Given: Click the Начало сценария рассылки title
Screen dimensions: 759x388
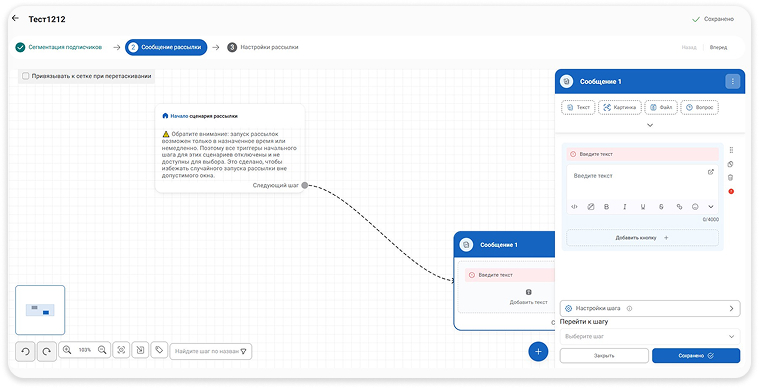Looking at the screenshot, I should tap(203, 116).
